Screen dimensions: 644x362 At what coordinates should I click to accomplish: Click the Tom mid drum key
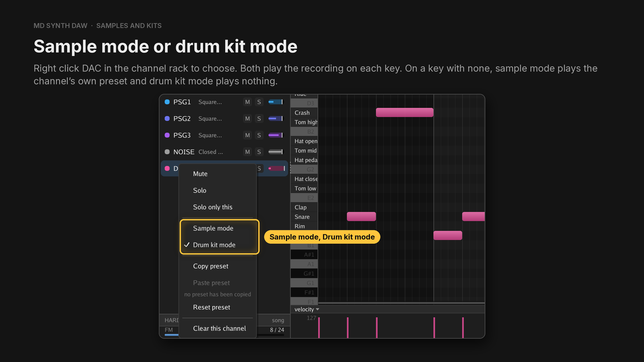tap(304, 150)
